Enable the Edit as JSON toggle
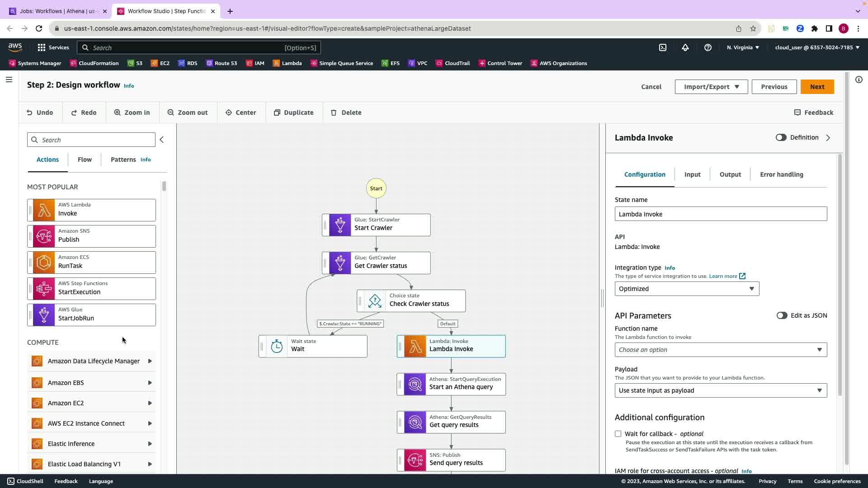868x488 pixels. click(x=782, y=316)
